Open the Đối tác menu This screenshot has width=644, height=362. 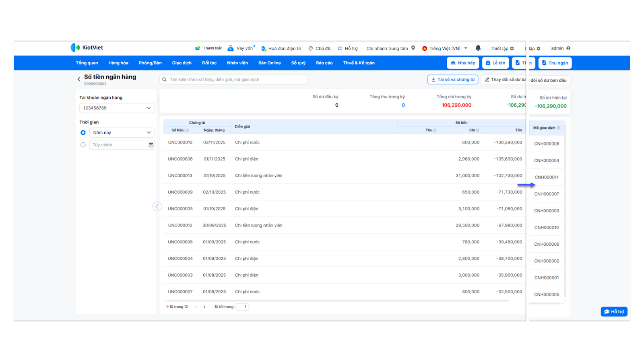click(x=209, y=63)
